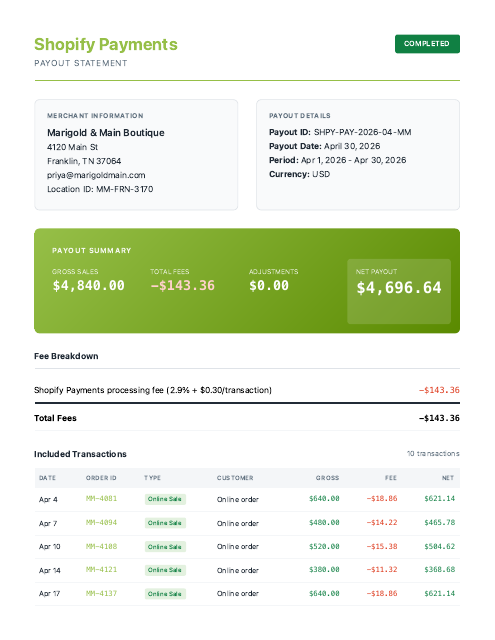Click the Apr 4 date cell
The image size is (495, 640).
coord(48,499)
